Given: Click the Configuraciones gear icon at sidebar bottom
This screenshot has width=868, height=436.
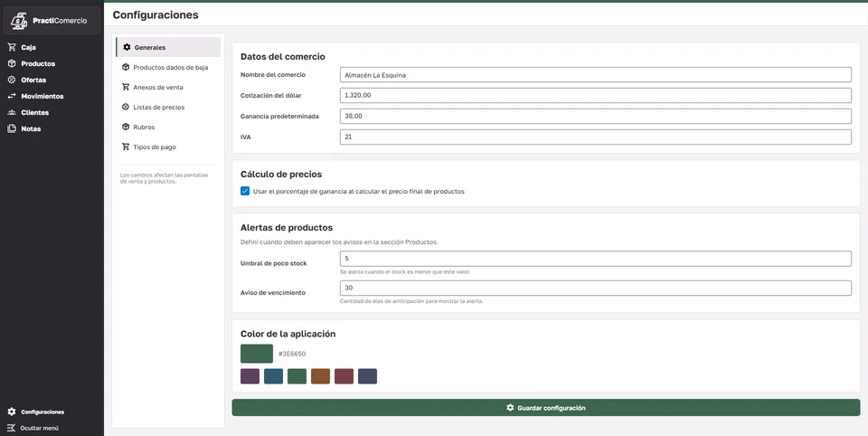Looking at the screenshot, I should [x=12, y=412].
